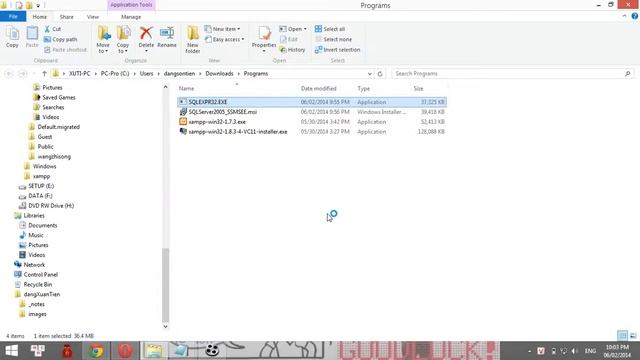Sort by the Size column header
The image size is (640, 360).
click(x=418, y=88)
